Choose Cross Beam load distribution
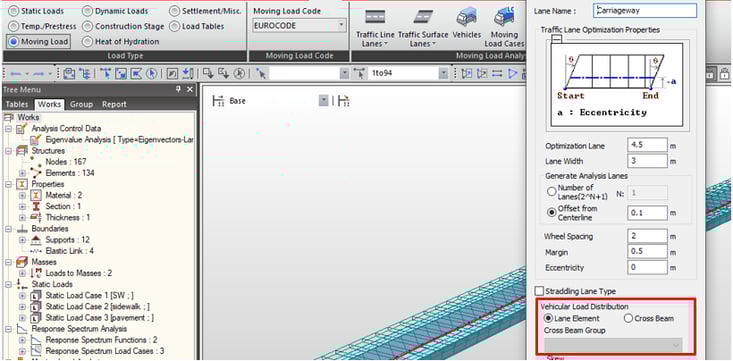This screenshot has height=361, width=733. 629,318
